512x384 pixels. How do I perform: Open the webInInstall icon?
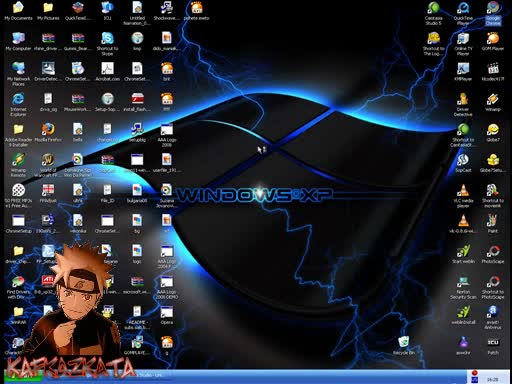(463, 315)
